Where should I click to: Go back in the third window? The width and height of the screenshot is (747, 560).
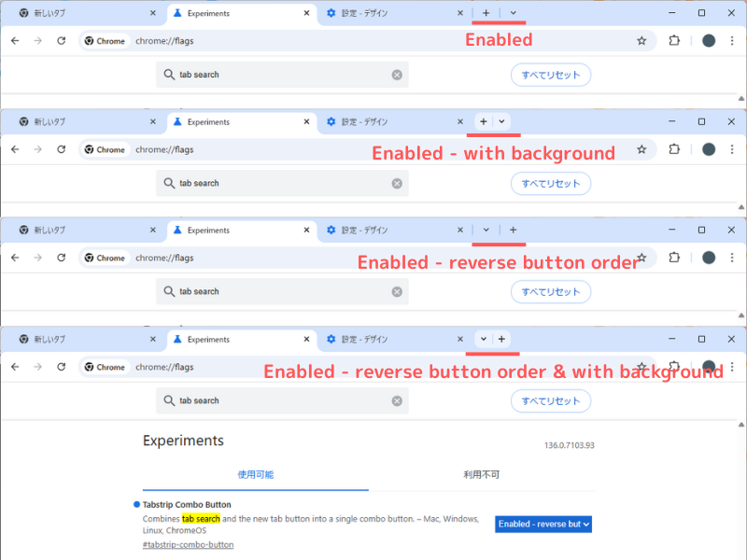tap(15, 258)
